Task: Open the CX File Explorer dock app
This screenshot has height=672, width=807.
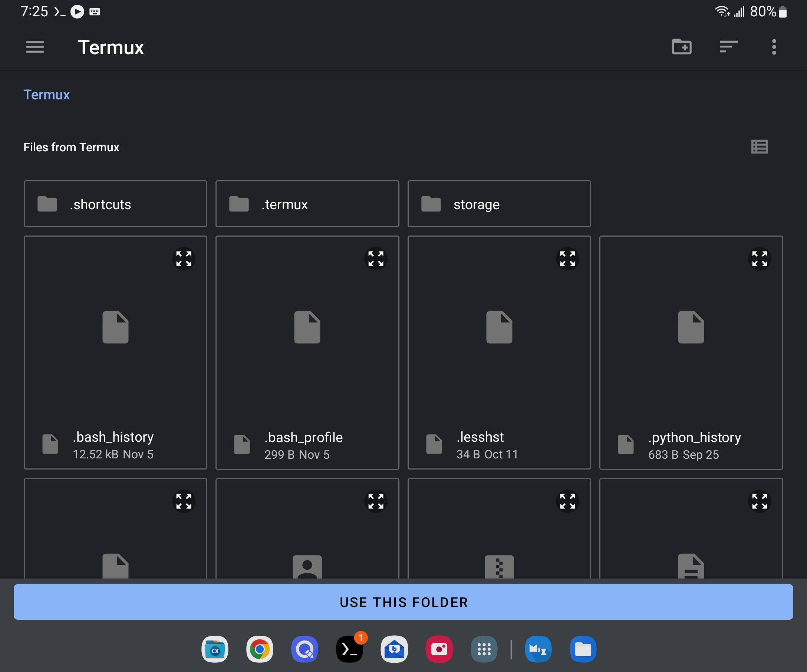Action: pos(215,649)
